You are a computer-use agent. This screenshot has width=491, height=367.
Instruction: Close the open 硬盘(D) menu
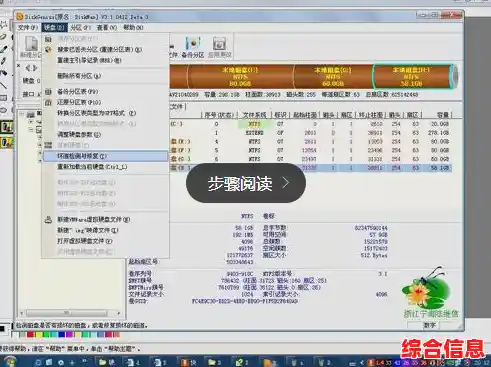54,27
